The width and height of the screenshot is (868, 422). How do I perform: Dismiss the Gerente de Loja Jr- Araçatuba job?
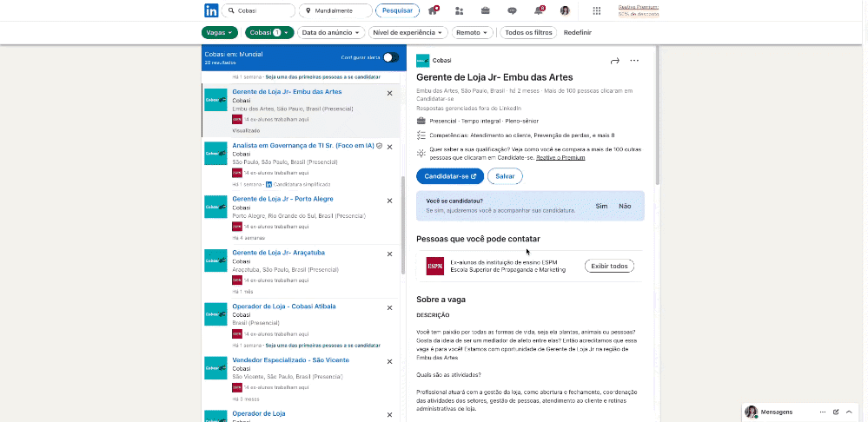tap(389, 253)
